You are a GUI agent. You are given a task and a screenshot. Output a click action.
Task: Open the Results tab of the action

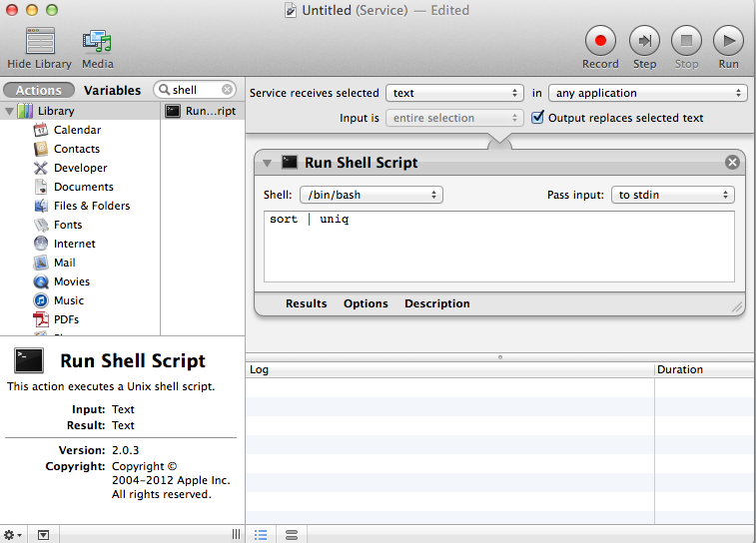pos(307,303)
